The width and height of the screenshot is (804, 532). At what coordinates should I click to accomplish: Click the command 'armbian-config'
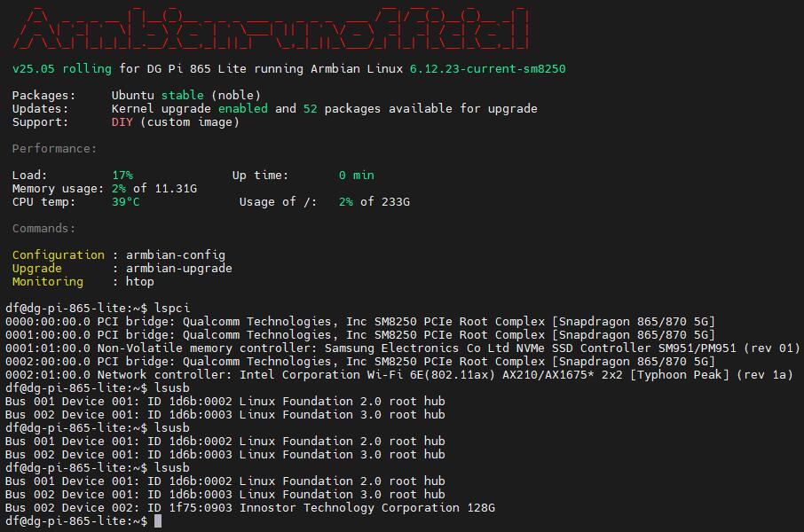176,255
